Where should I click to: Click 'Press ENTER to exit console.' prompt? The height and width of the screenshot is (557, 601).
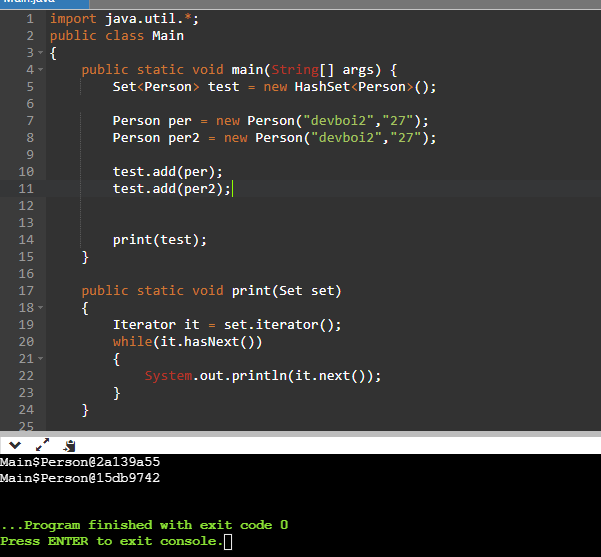pos(112,541)
